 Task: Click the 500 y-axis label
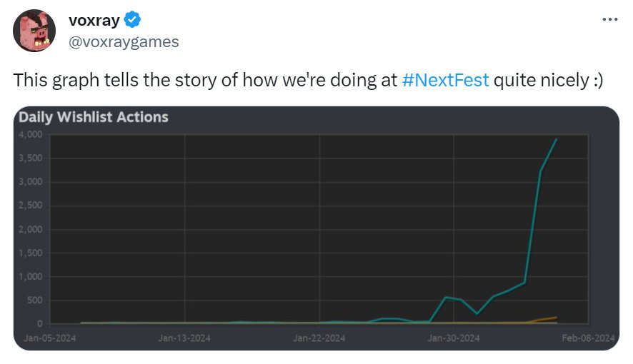36,300
